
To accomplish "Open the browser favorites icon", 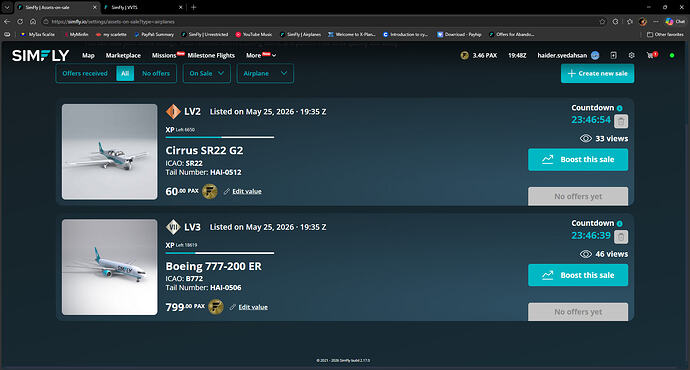I will pos(630,22).
